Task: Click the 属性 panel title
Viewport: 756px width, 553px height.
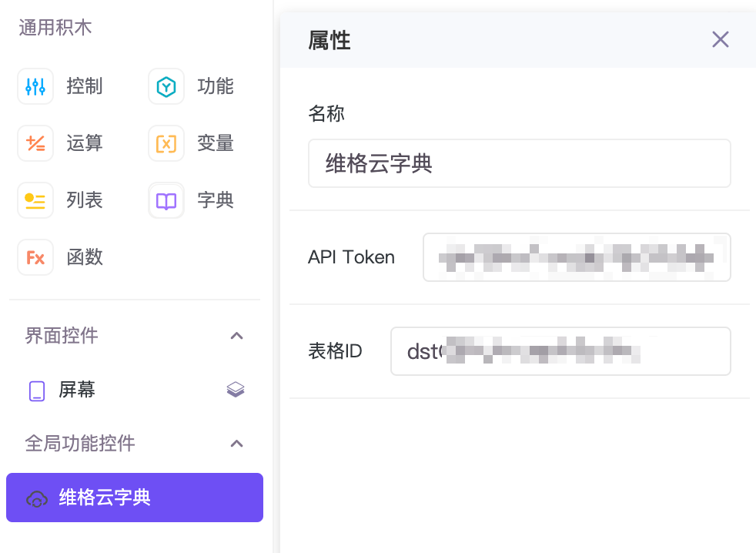Action: (329, 40)
